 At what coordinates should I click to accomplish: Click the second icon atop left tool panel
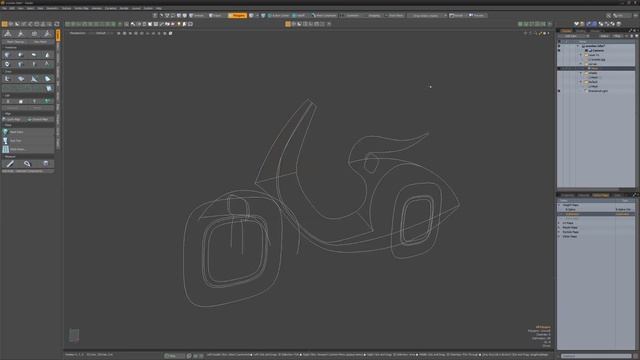pos(21,34)
